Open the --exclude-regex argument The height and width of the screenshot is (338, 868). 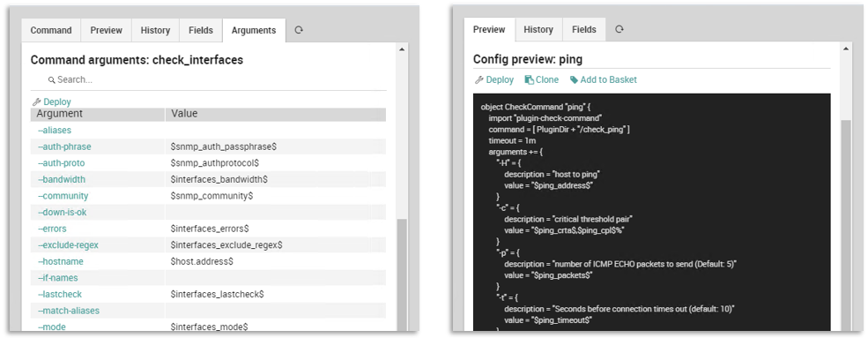pyautogui.click(x=68, y=245)
